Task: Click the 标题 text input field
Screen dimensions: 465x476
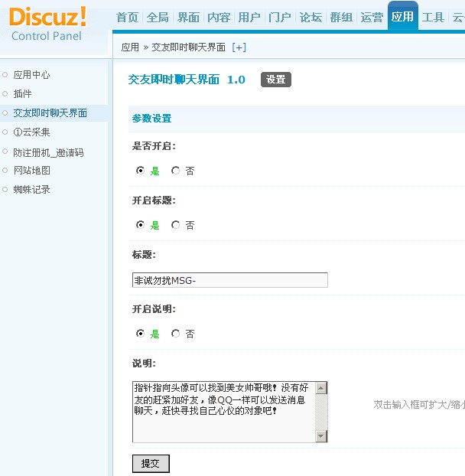Action: click(229, 280)
